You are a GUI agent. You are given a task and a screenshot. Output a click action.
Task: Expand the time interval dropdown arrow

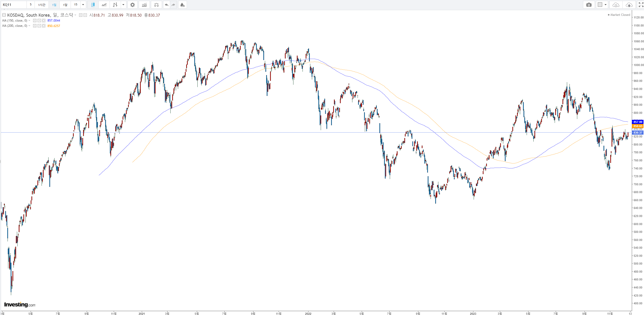(x=83, y=5)
